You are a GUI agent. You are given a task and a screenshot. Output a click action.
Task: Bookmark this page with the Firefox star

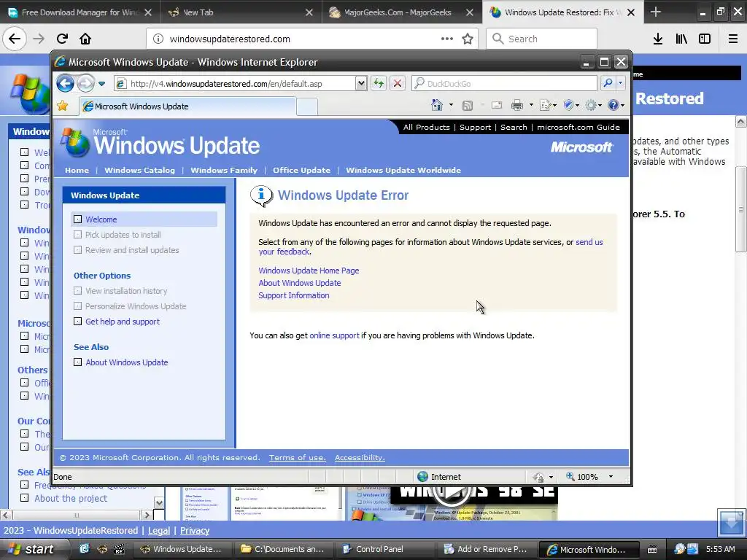[468, 39]
